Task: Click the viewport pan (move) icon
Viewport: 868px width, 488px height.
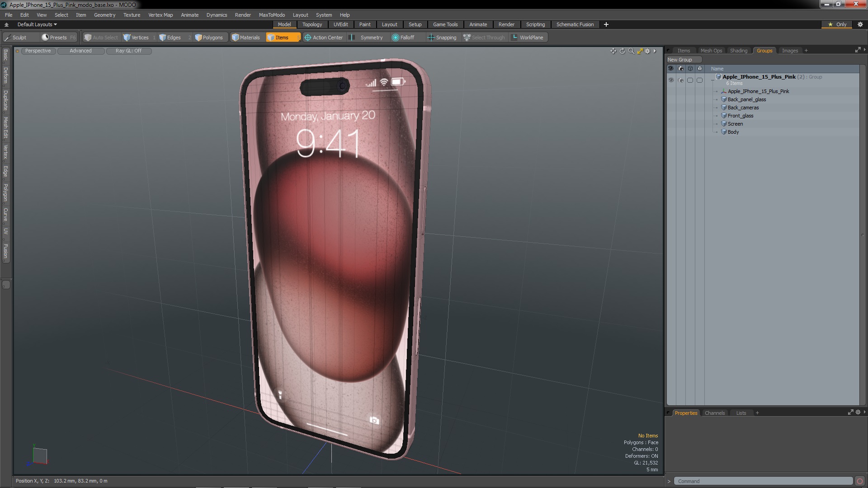Action: pos(613,51)
